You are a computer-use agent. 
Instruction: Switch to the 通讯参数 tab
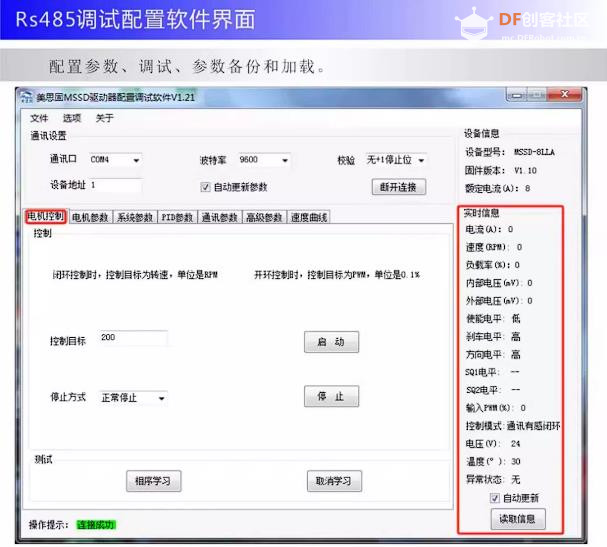pyautogui.click(x=219, y=217)
